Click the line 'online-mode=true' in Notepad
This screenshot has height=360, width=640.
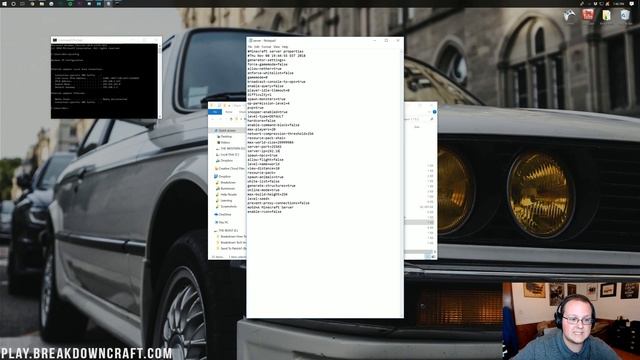tap(264, 190)
